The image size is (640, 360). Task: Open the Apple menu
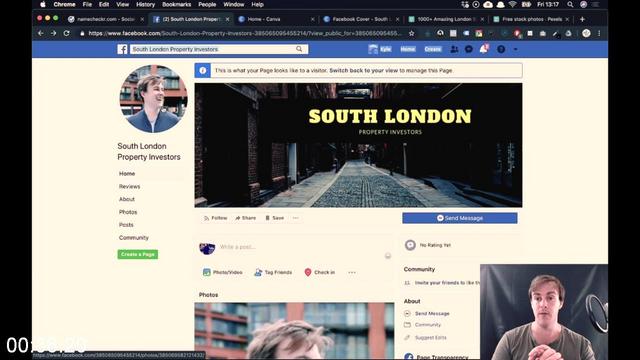(43, 4)
